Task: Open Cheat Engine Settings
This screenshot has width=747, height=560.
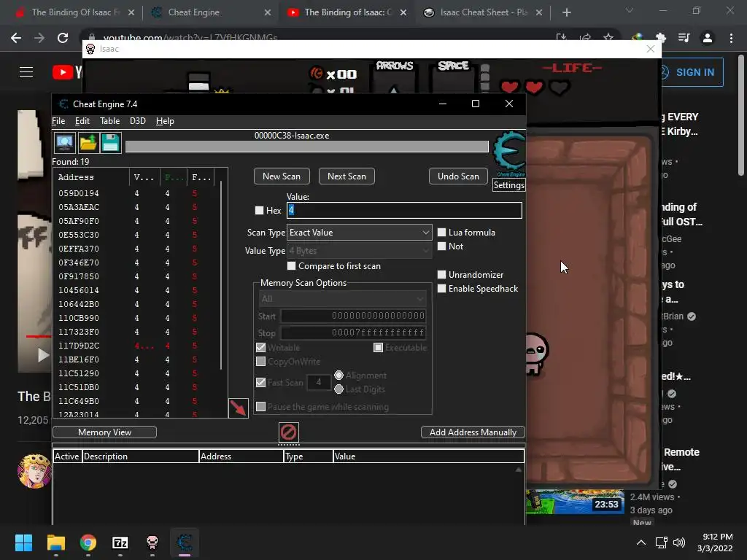Action: tap(508, 185)
